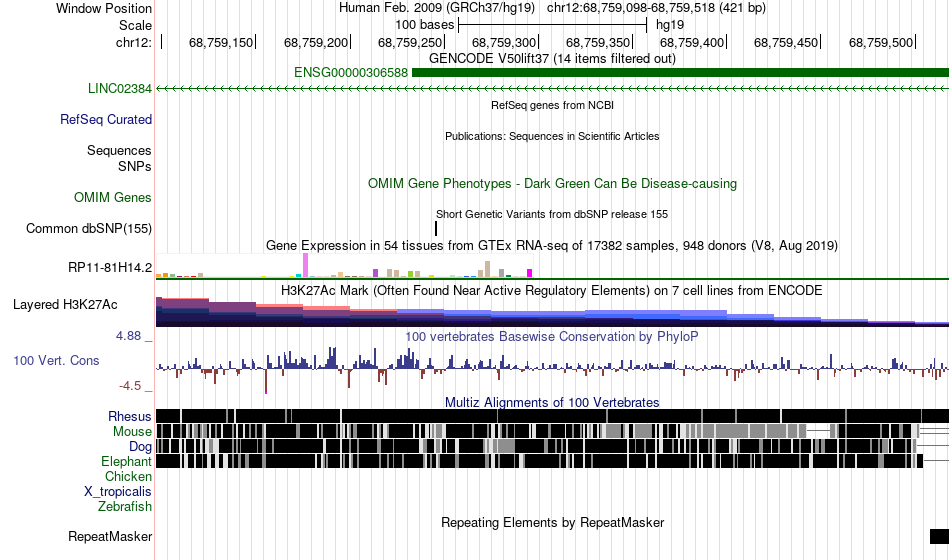The image size is (950, 560).
Task: Click the chr12:68,759,098-68,759,518 position text
Action: coord(657,8)
